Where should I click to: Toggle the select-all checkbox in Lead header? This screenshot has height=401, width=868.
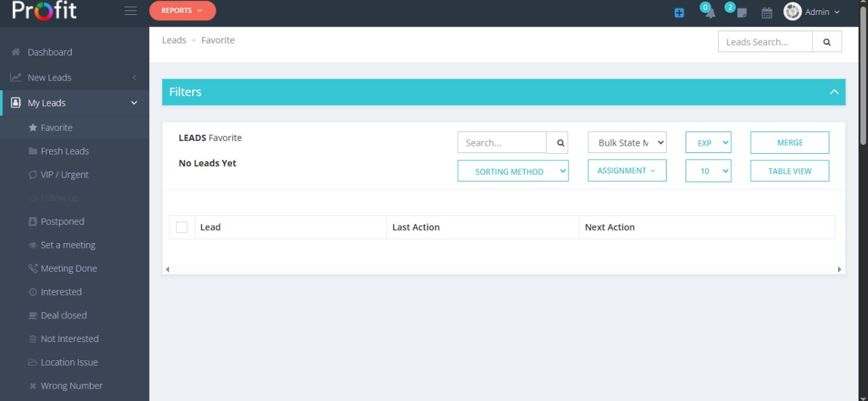[182, 228]
